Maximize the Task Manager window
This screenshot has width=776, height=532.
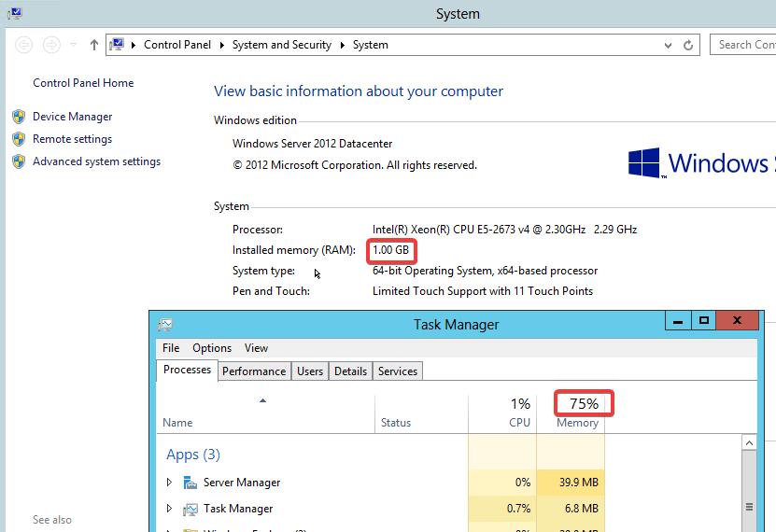point(704,321)
